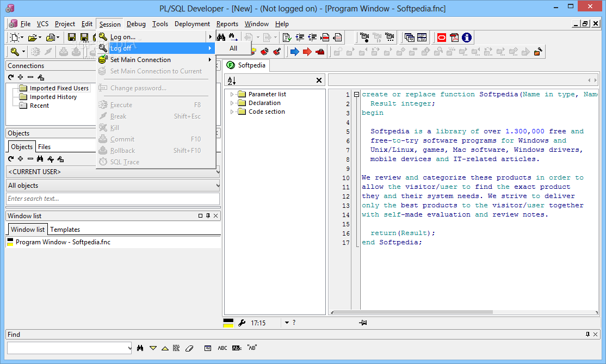The image size is (606, 364).
Task: Click the wrench icon in editor status bar
Action: 242,323
